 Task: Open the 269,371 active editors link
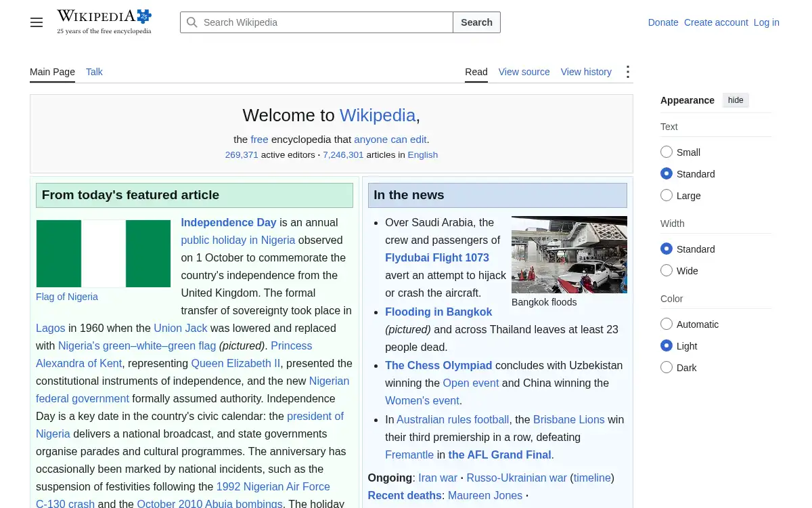242,154
